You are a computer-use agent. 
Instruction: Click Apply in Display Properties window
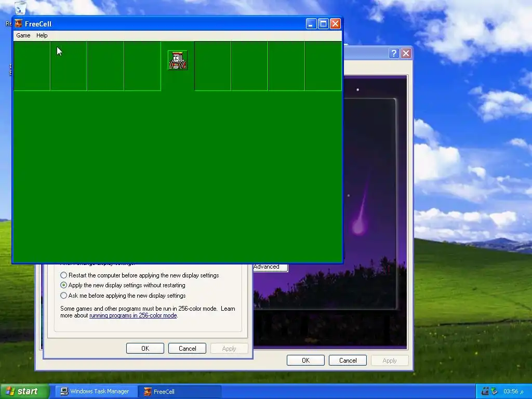390,361
